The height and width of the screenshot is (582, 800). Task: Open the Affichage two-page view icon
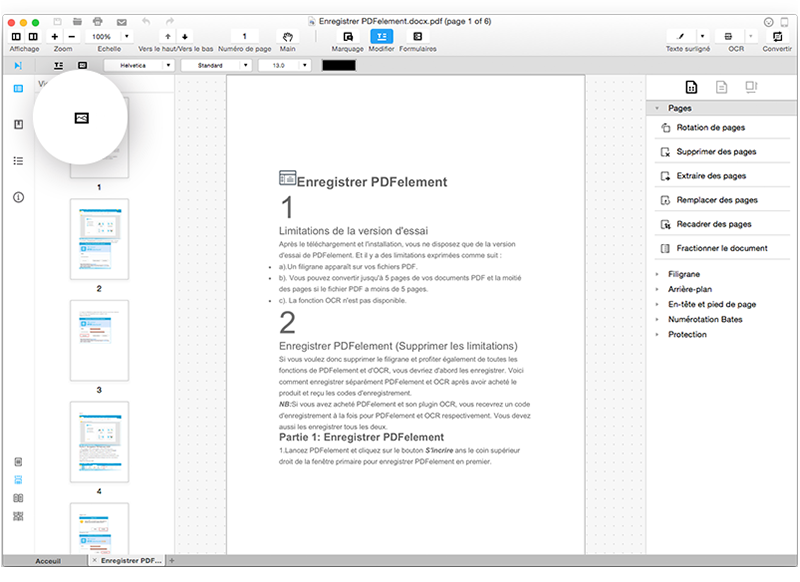coord(33,36)
